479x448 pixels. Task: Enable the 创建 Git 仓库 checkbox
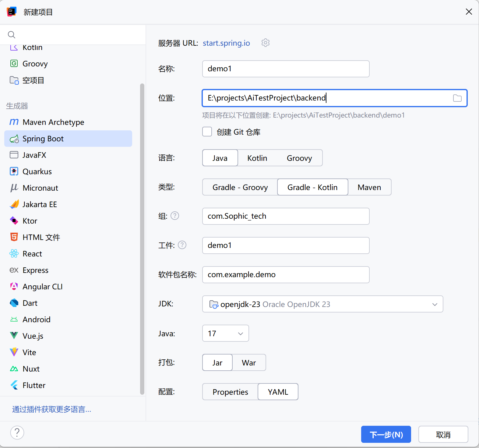click(x=207, y=132)
